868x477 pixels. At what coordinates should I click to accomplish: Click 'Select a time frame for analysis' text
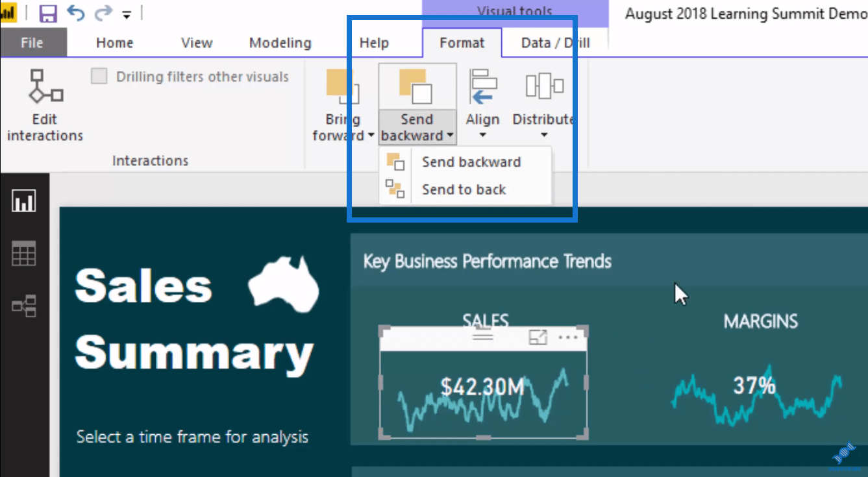click(192, 437)
